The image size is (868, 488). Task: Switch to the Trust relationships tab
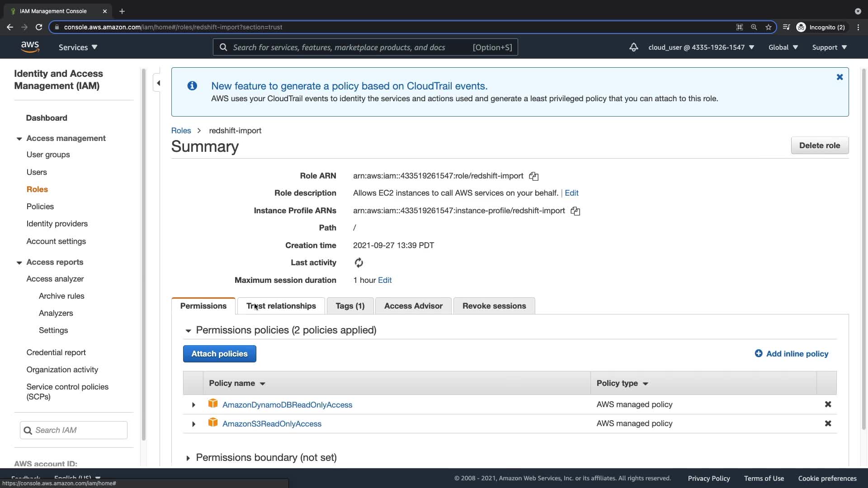coord(281,306)
